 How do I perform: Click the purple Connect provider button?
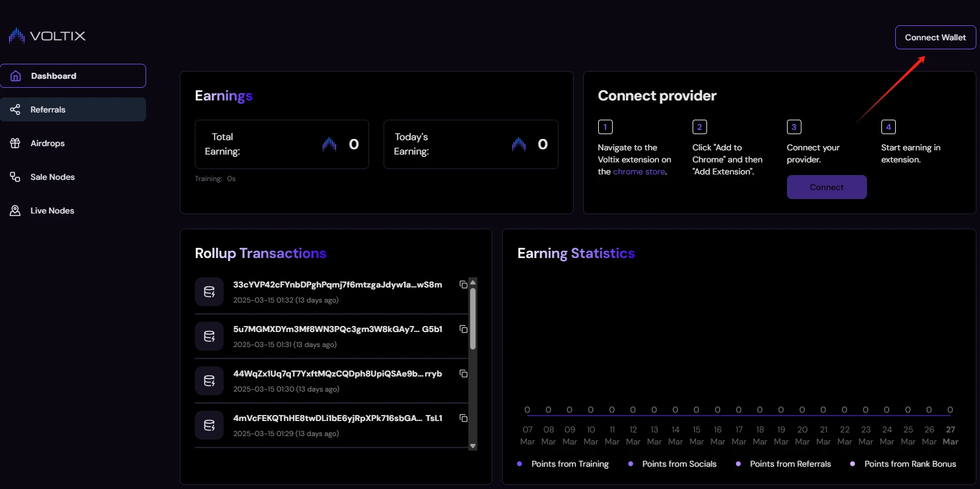pos(827,187)
